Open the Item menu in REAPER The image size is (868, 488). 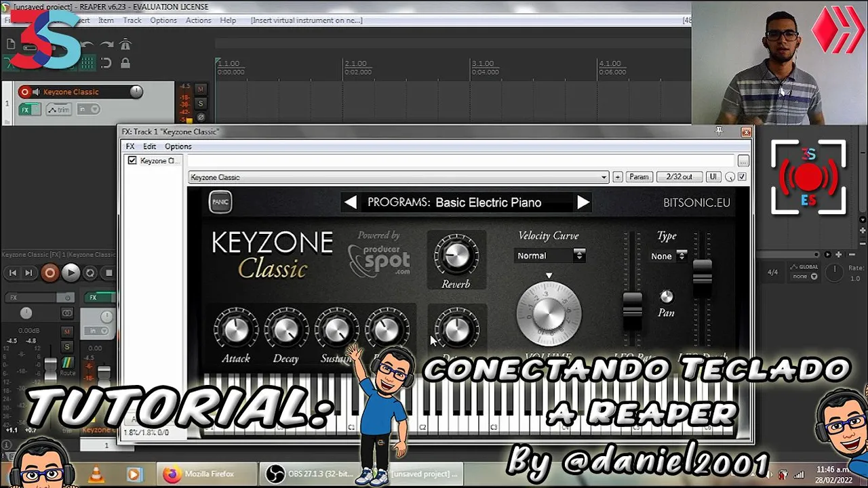pyautogui.click(x=106, y=20)
